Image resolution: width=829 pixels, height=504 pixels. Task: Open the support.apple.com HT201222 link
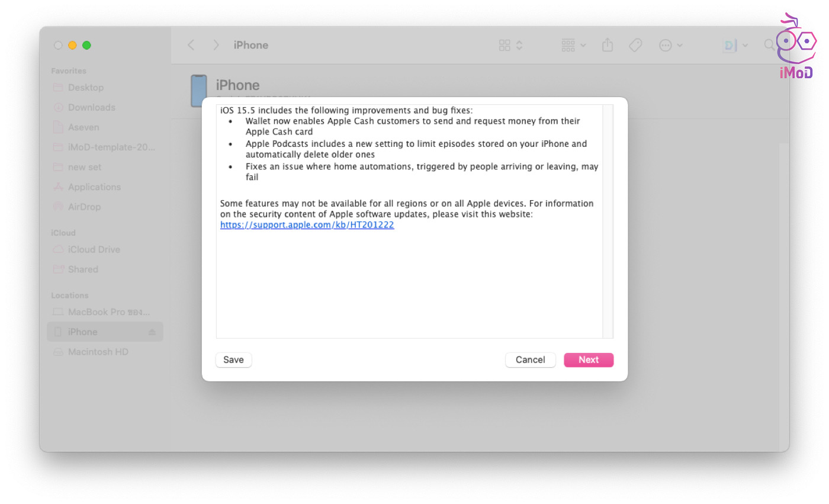tap(307, 225)
